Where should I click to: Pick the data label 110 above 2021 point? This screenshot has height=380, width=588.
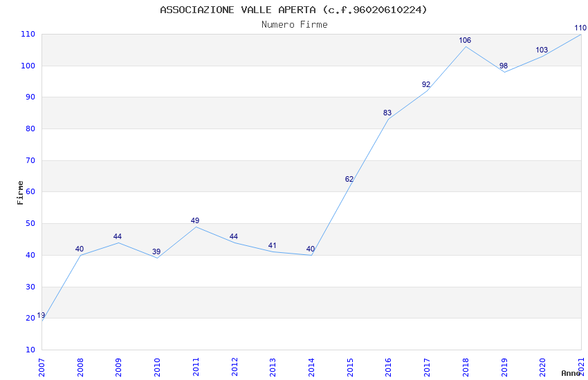(x=580, y=28)
